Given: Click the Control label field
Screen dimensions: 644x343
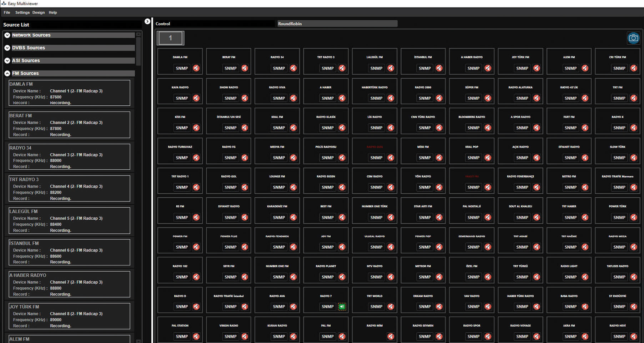Looking at the screenshot, I should coord(215,24).
